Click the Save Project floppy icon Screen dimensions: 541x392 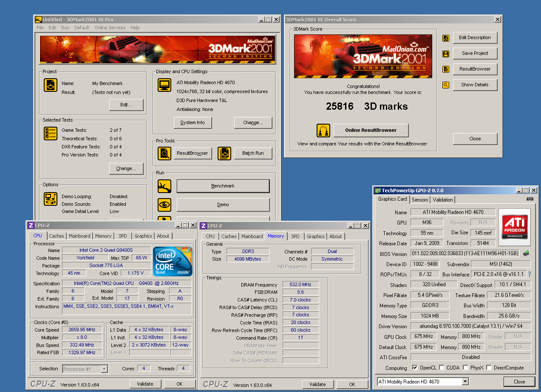click(446, 54)
